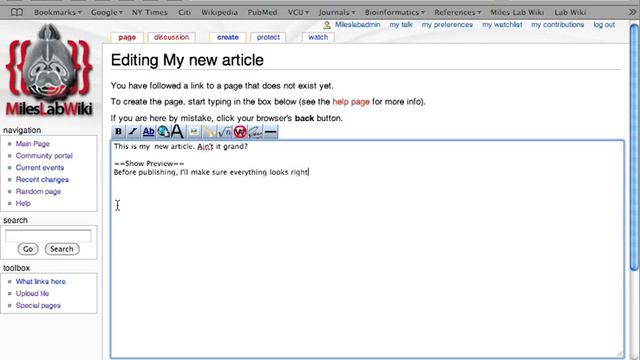
Task: Insert math formula icon
Action: click(224, 132)
